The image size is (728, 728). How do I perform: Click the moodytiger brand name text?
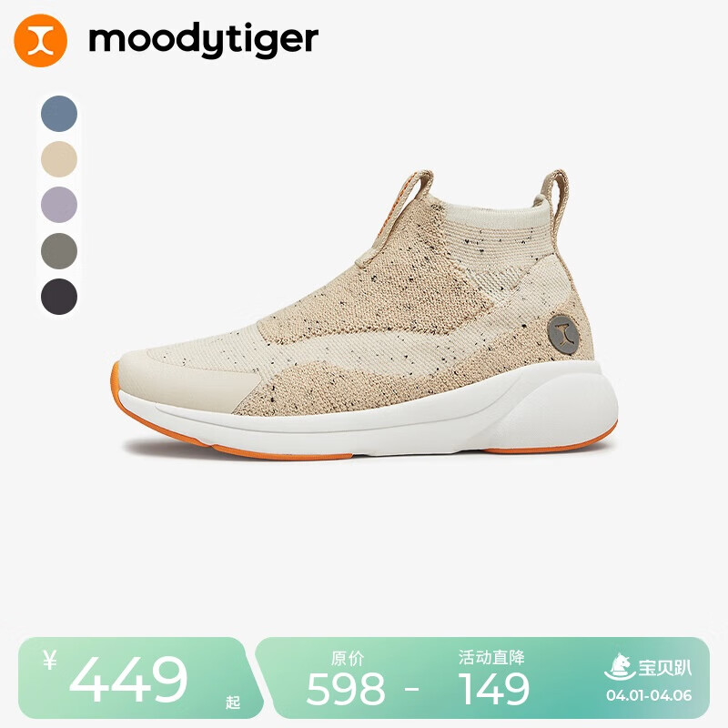(203, 40)
